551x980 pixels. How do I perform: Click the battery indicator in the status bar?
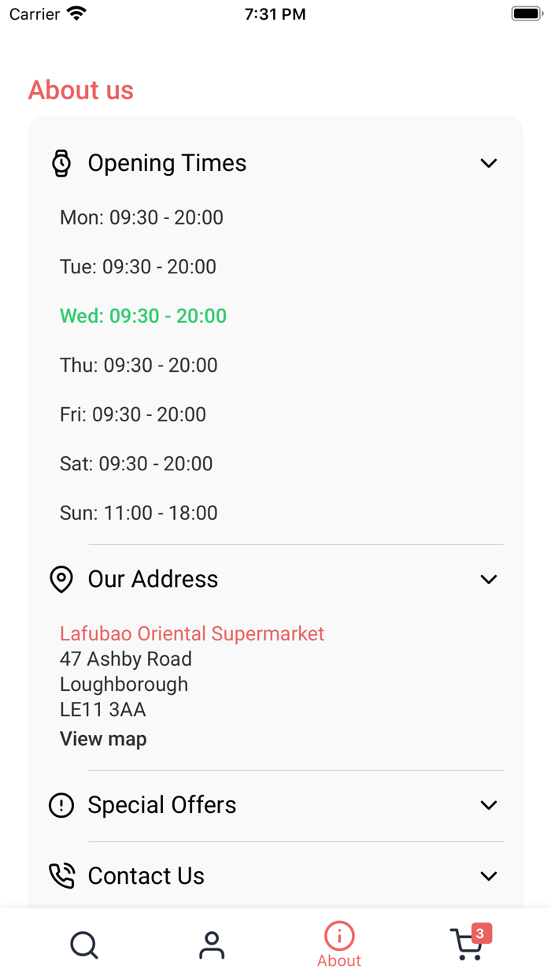click(x=525, y=12)
